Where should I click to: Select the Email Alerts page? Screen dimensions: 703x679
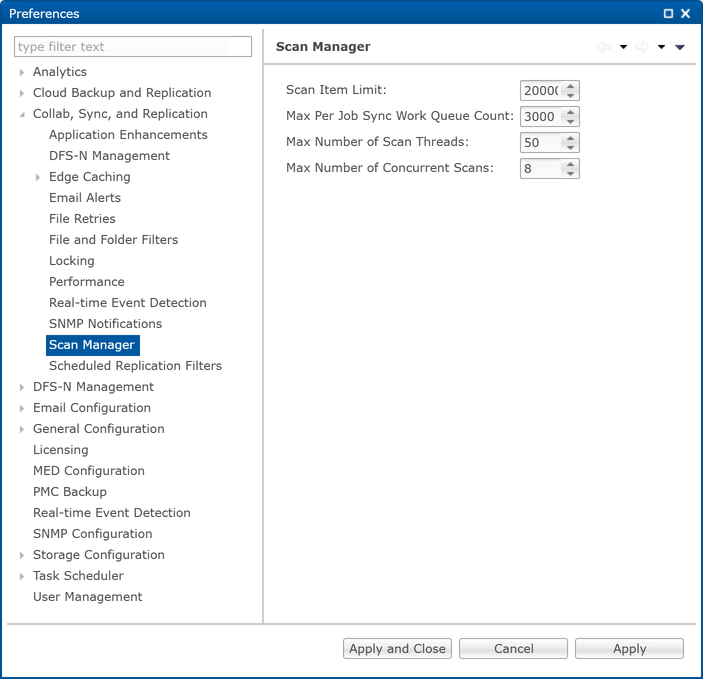85,198
